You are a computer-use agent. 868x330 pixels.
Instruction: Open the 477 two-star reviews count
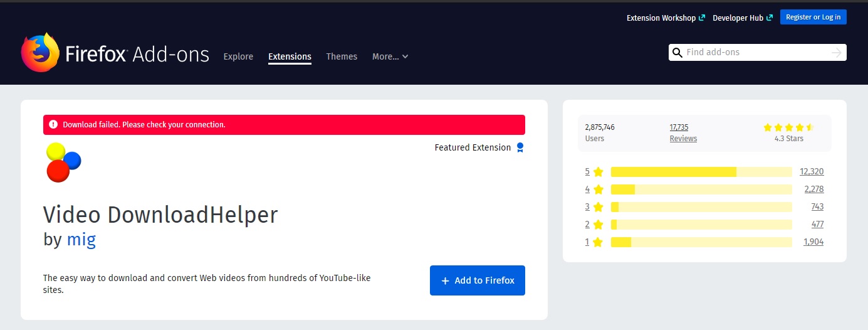[817, 225]
